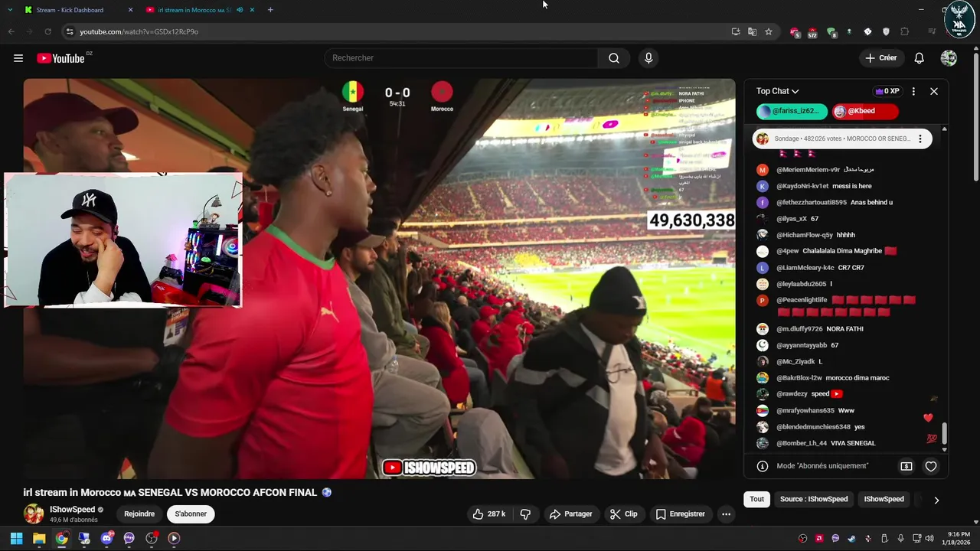Open the notifications bell
Image resolution: width=980 pixels, height=551 pixels.
[919, 58]
